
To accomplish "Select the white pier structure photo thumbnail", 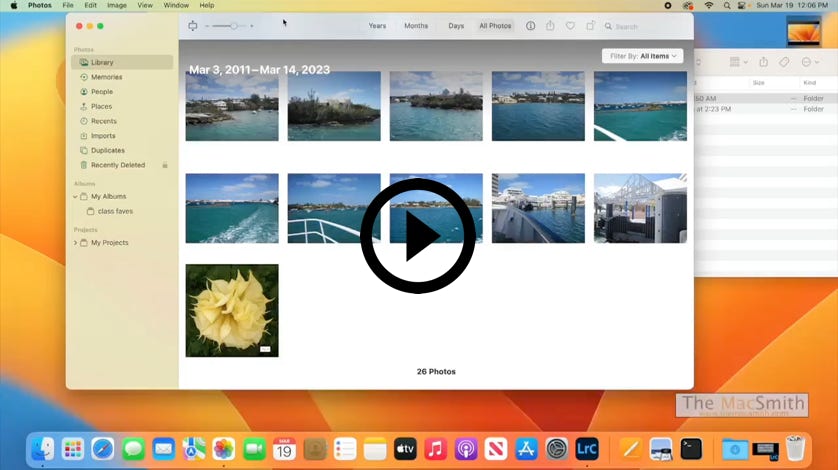I will click(x=640, y=208).
